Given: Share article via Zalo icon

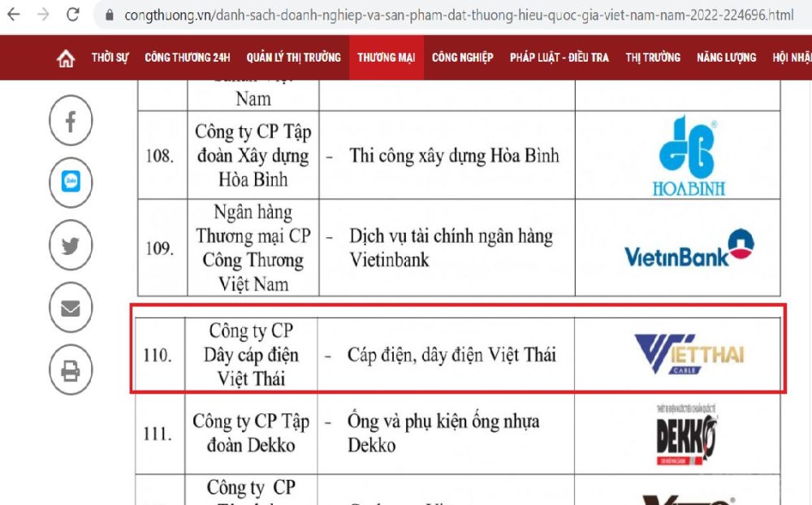Looking at the screenshot, I should 71,183.
